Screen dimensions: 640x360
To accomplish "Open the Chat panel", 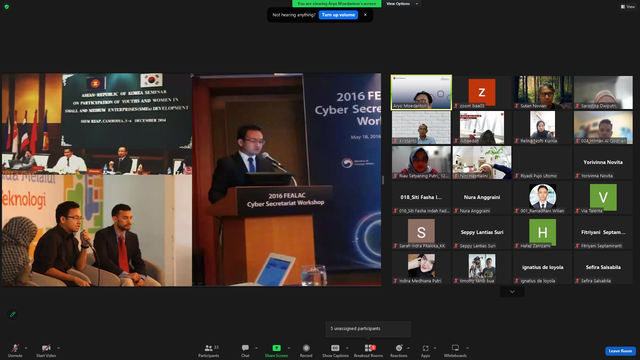I will [x=245, y=350].
